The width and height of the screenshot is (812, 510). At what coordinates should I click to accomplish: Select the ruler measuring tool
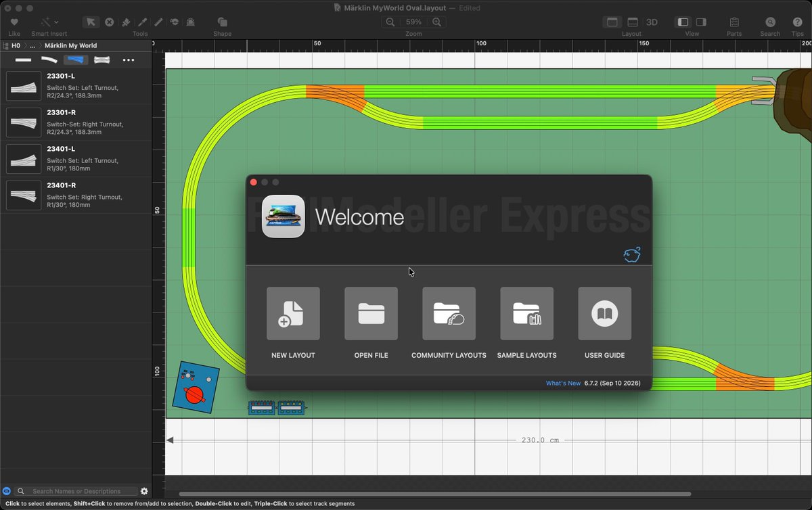click(x=159, y=22)
